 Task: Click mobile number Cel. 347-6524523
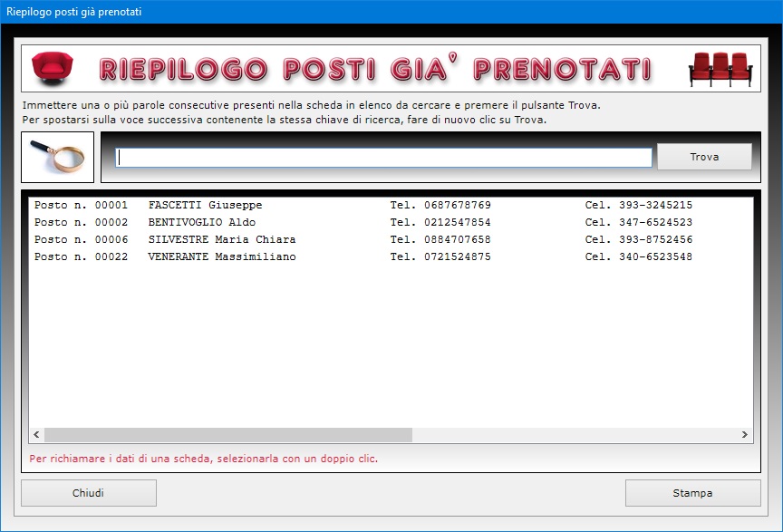639,222
